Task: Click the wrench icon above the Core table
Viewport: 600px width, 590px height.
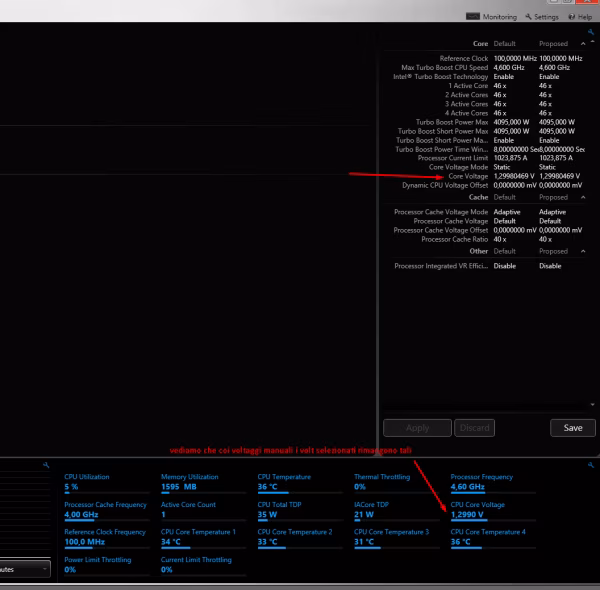Action: [x=591, y=32]
